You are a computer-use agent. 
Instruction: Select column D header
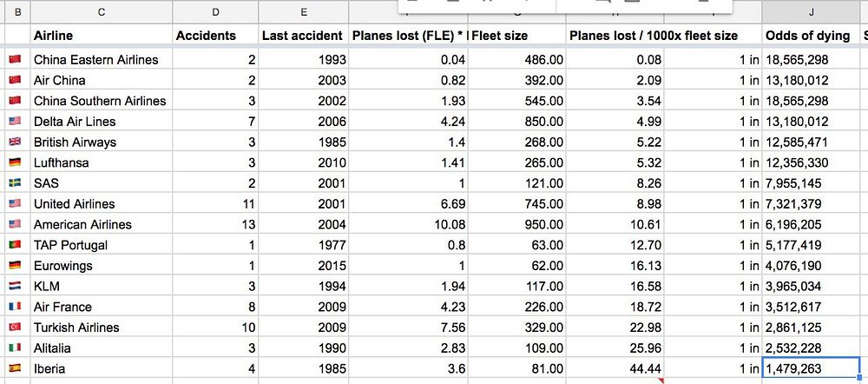[x=215, y=11]
